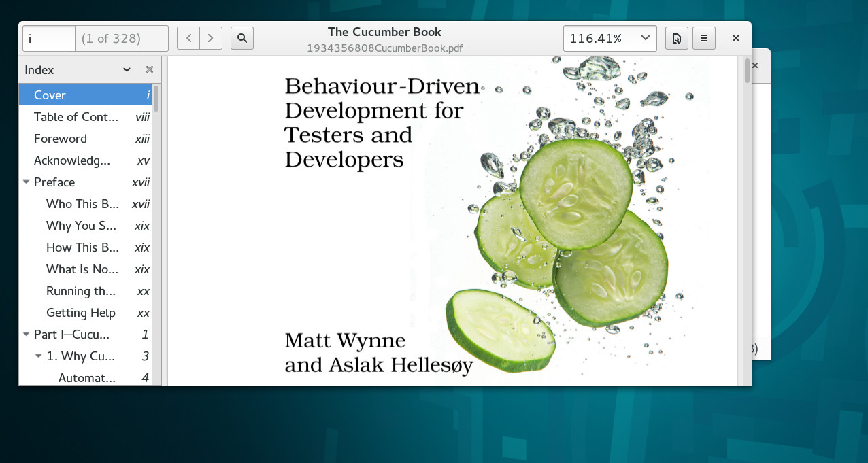Screen dimensions: 868x463
Task: Collapse the Preface tree node
Action: pos(26,182)
